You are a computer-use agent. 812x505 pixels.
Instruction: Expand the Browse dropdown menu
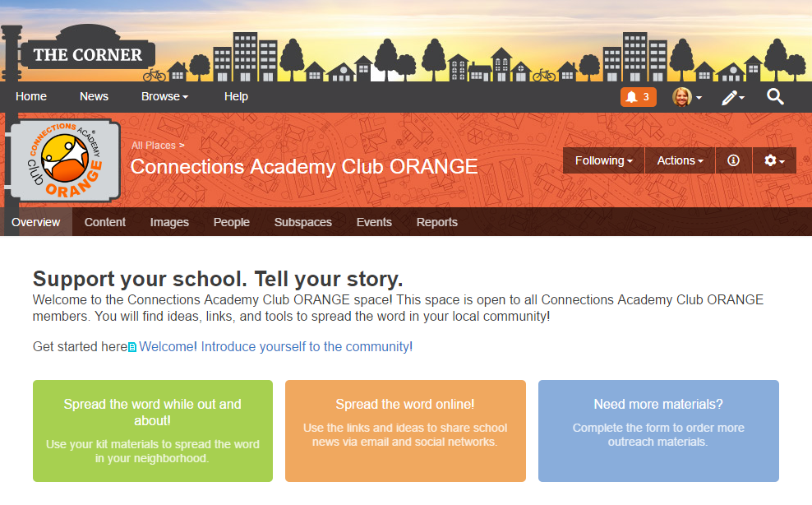164,96
